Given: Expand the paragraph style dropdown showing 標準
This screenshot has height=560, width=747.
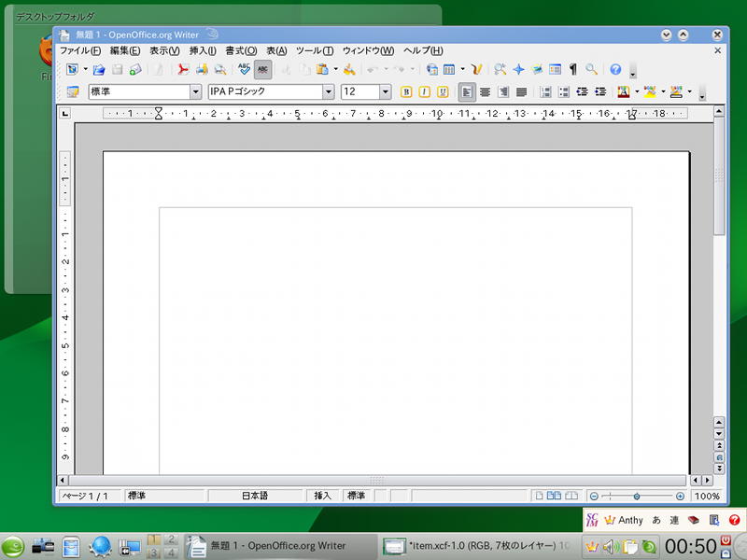Looking at the screenshot, I should (195, 92).
